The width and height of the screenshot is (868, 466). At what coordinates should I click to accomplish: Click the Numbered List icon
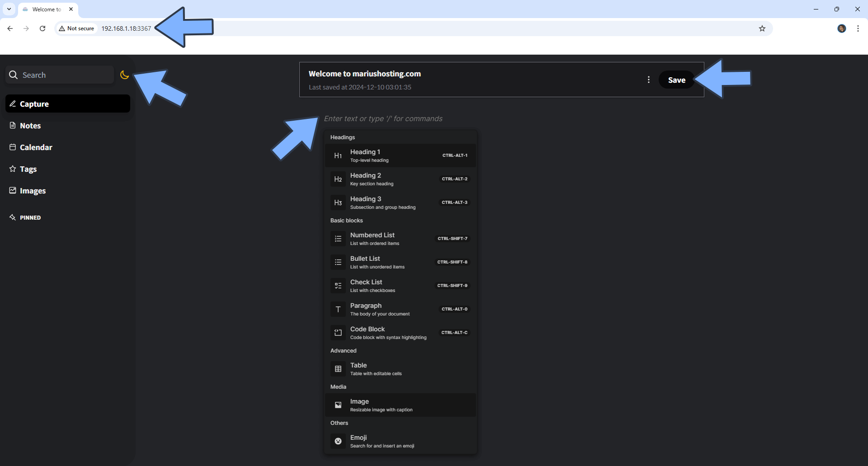(x=338, y=239)
